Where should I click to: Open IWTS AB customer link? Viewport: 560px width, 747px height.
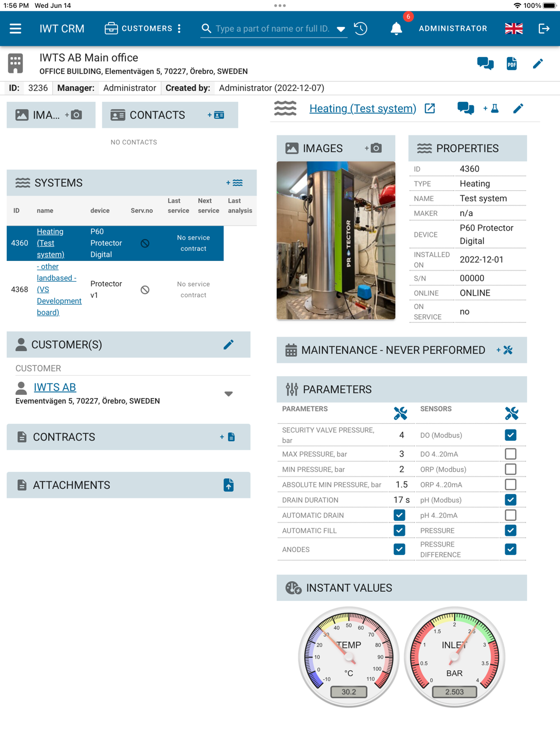pyautogui.click(x=55, y=387)
